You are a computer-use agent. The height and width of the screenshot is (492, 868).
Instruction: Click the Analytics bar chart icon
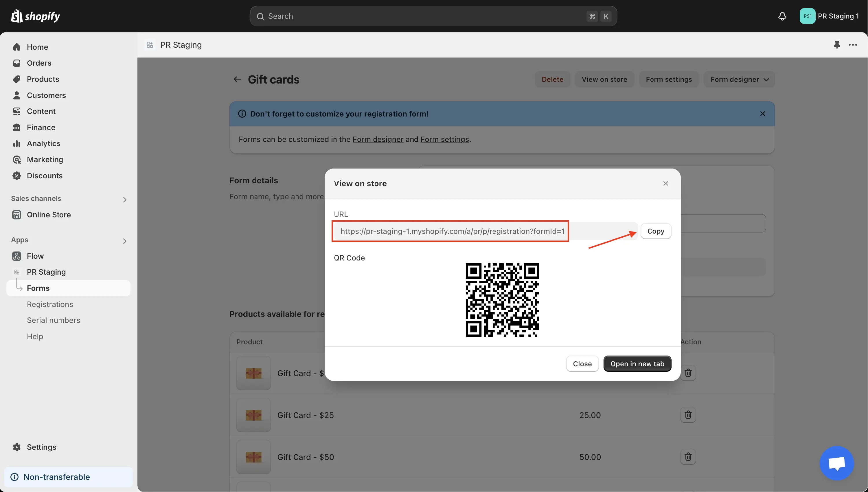click(x=16, y=143)
